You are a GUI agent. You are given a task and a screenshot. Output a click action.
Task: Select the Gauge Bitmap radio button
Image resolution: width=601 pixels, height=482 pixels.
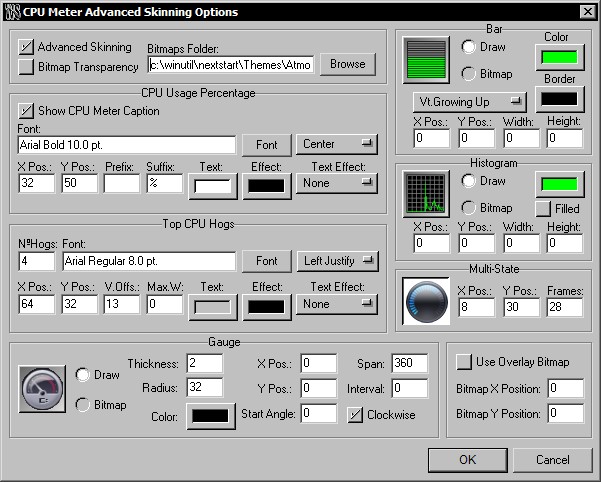coord(82,405)
